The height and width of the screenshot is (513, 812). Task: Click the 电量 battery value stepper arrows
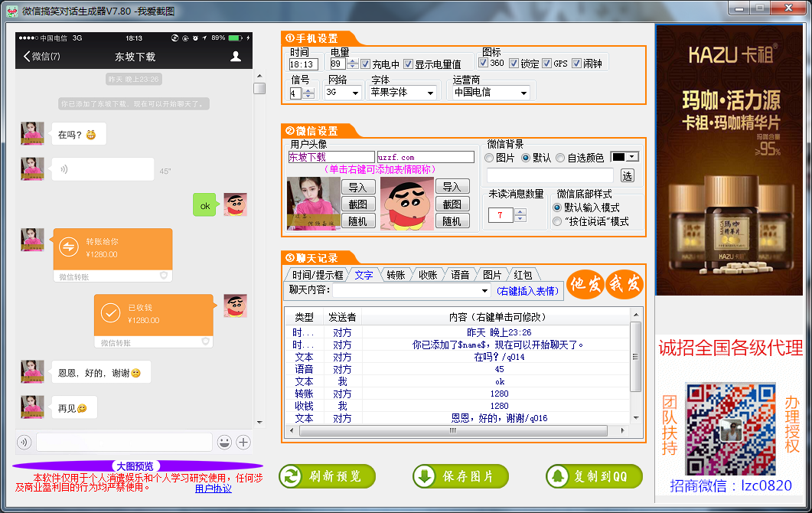[x=353, y=64]
